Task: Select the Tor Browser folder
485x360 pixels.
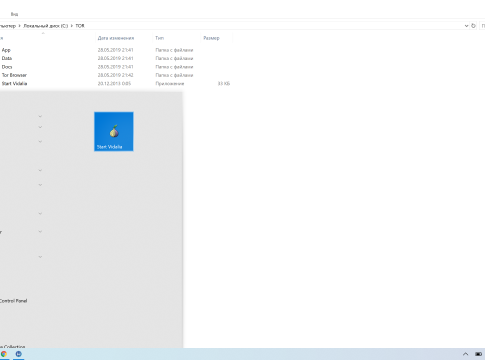Action: coord(115,75)
